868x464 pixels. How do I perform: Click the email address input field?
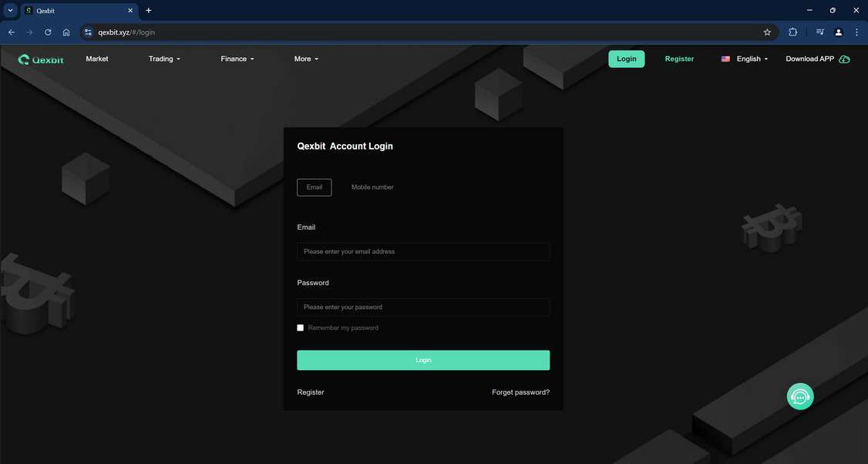(x=423, y=251)
